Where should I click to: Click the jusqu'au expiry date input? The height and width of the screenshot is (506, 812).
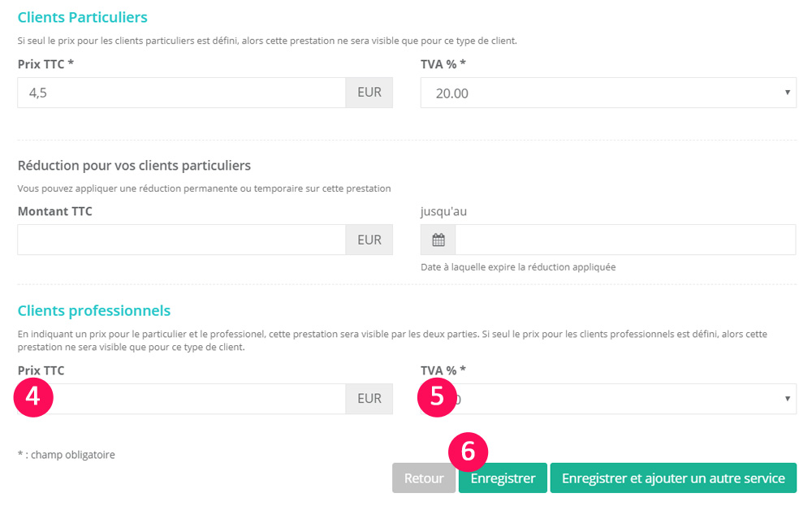point(625,240)
